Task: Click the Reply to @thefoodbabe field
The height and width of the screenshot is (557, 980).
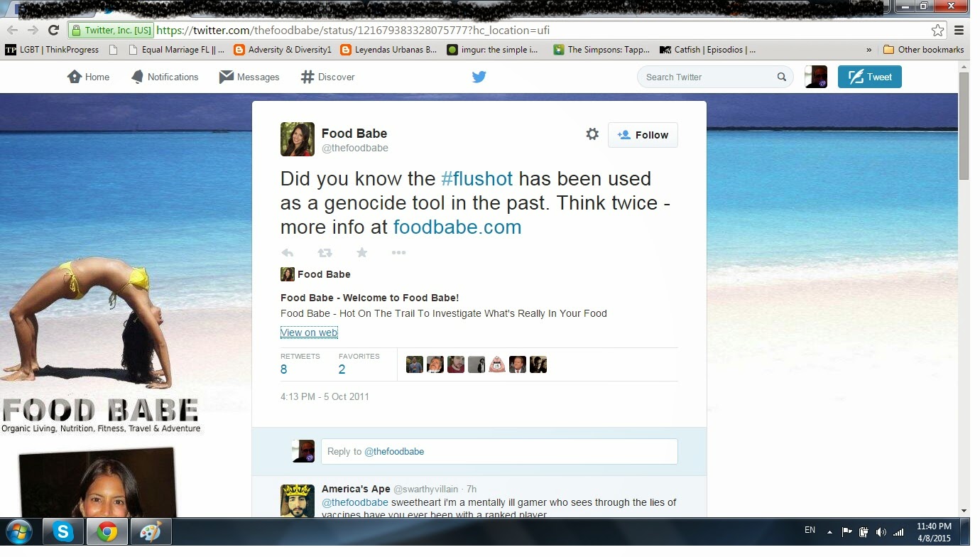Action: tap(499, 451)
